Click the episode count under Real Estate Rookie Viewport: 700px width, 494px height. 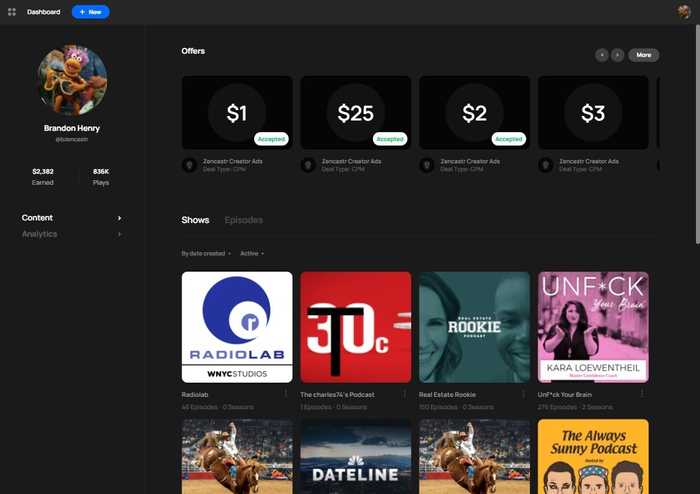point(456,407)
